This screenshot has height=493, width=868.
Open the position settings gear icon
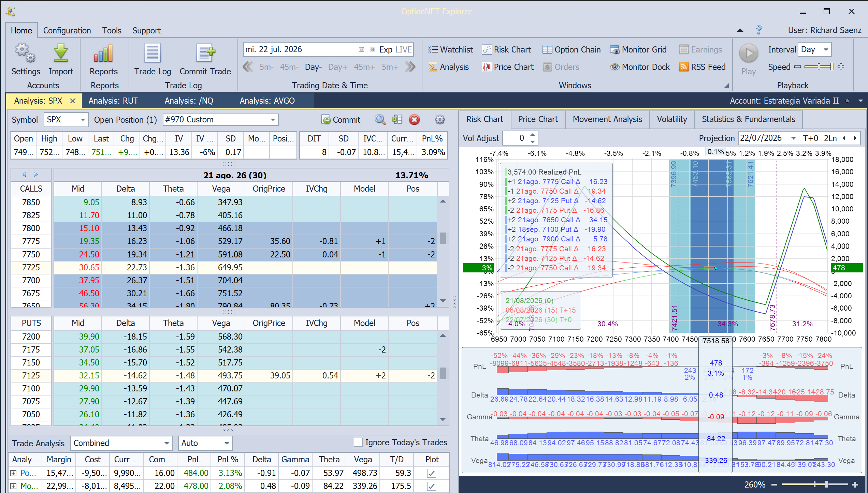point(440,120)
